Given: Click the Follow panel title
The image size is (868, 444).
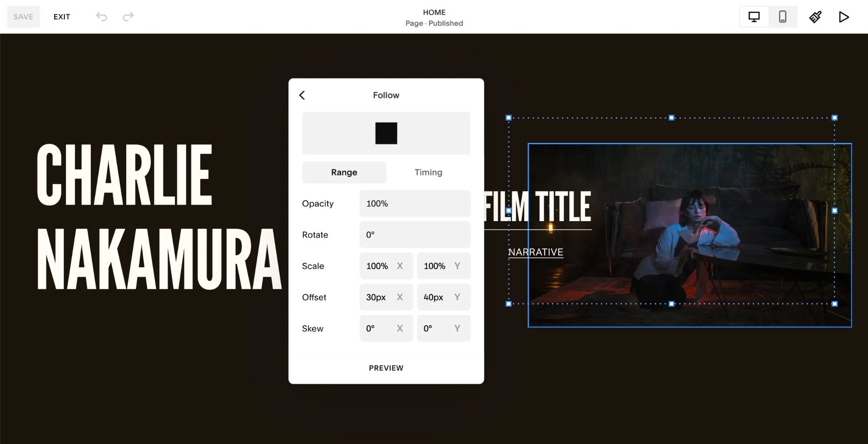Looking at the screenshot, I should pos(386,95).
